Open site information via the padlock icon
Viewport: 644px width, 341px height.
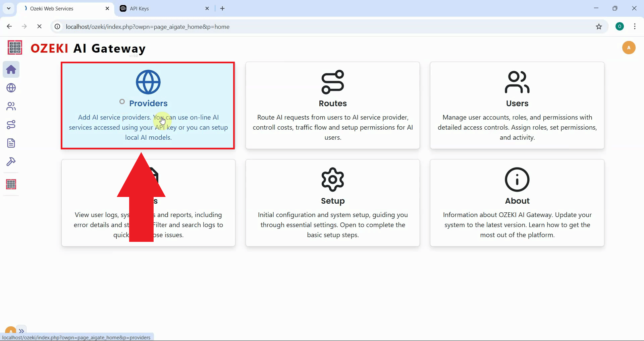57,27
